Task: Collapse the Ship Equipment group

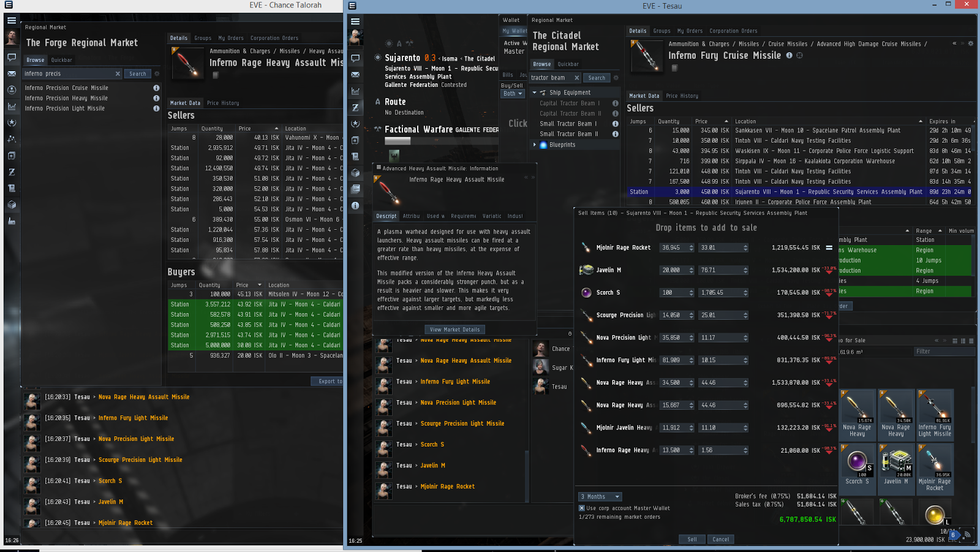Action: pyautogui.click(x=534, y=93)
